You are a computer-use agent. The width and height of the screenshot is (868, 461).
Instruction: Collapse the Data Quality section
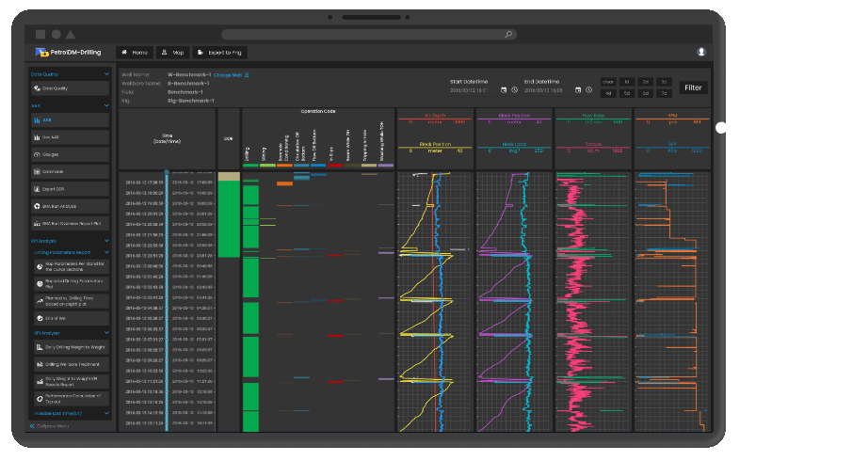pyautogui.click(x=106, y=74)
